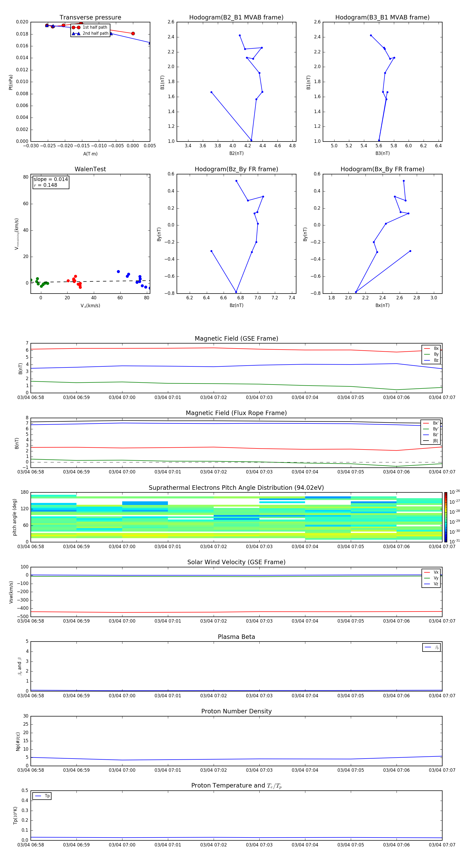Viewport: 473px width, 868px height.
Task: Click the 'Hodogram(Bz_By FR frame)' title
Action: pos(236,169)
